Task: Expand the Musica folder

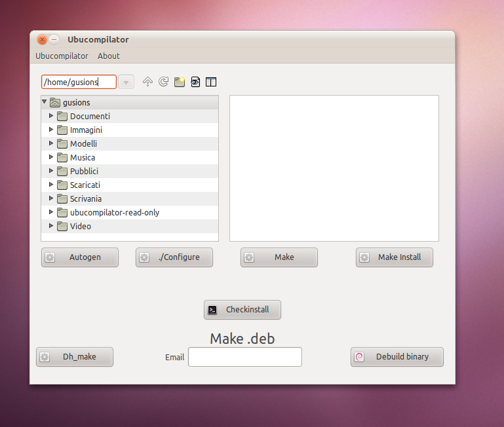Action: coord(50,157)
